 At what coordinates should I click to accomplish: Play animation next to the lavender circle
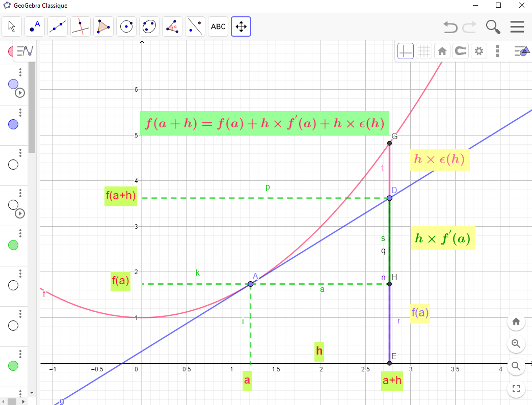click(x=20, y=93)
